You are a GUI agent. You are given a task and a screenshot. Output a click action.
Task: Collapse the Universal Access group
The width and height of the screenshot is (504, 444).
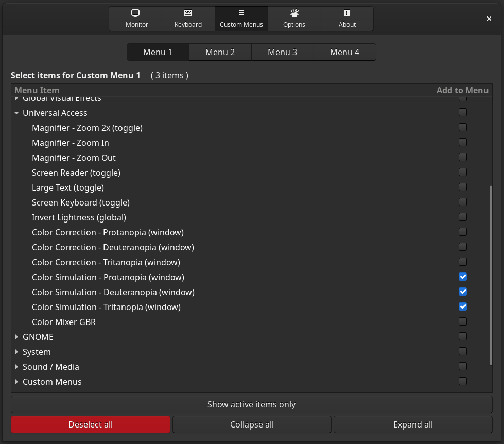(16, 113)
